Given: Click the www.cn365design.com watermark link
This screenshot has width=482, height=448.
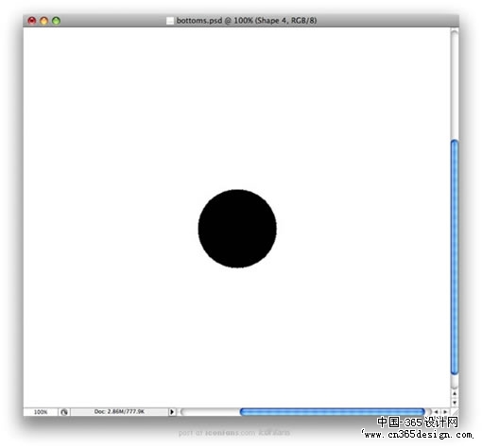Looking at the screenshot, I should point(417,435).
